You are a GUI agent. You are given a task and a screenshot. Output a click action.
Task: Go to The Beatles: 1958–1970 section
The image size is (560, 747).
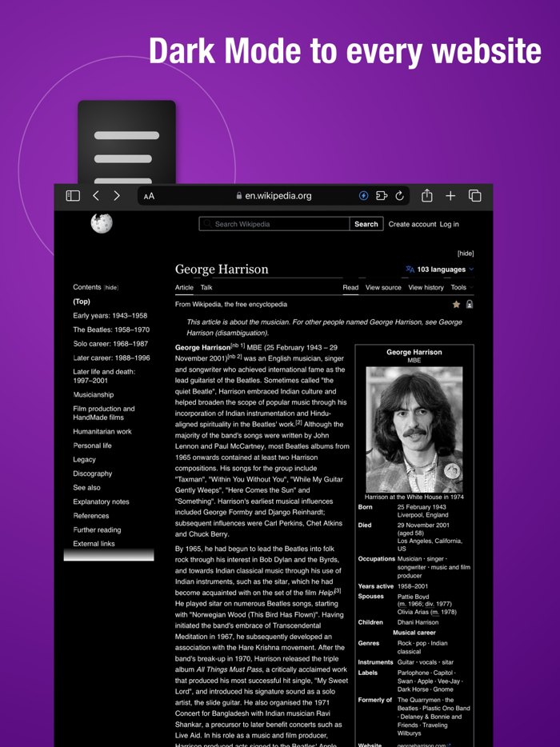(x=111, y=330)
